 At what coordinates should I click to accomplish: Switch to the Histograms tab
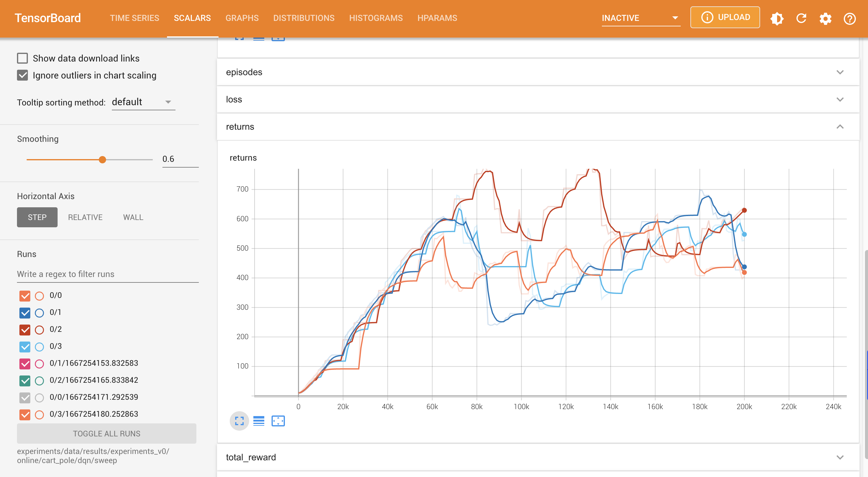376,18
